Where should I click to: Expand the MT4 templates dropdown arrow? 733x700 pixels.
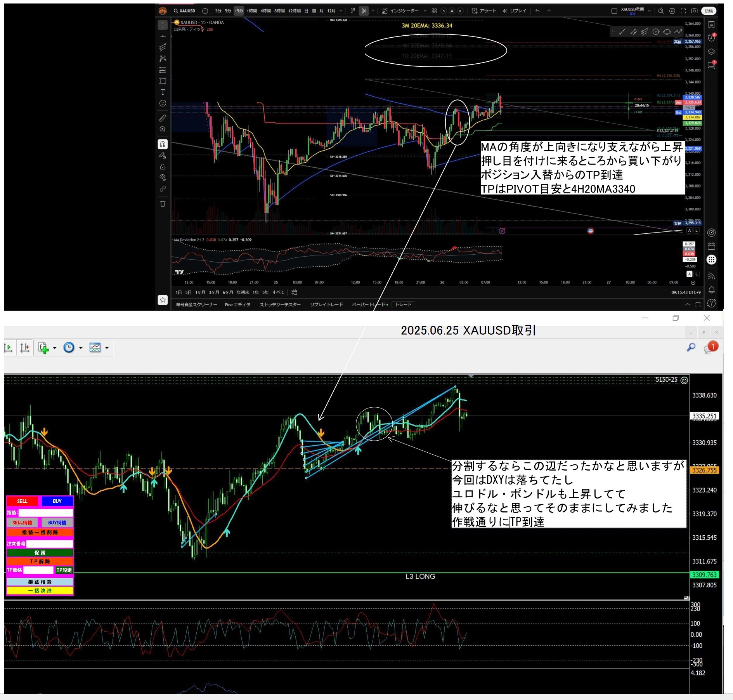click(107, 348)
